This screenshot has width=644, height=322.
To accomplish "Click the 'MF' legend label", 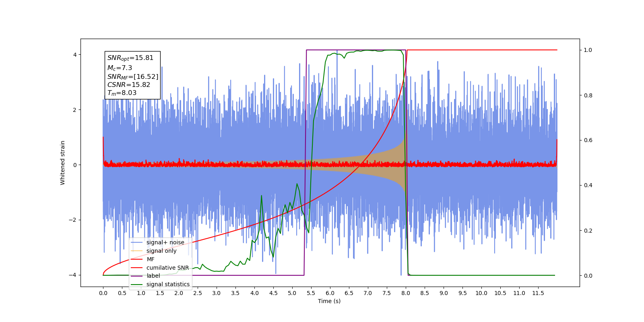I will (x=151, y=259).
